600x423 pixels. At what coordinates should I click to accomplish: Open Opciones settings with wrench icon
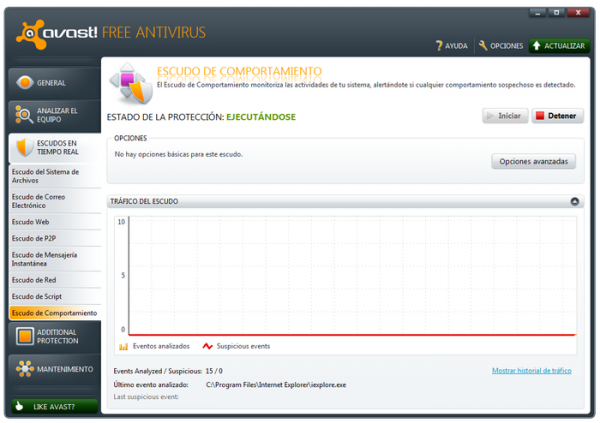pos(501,46)
